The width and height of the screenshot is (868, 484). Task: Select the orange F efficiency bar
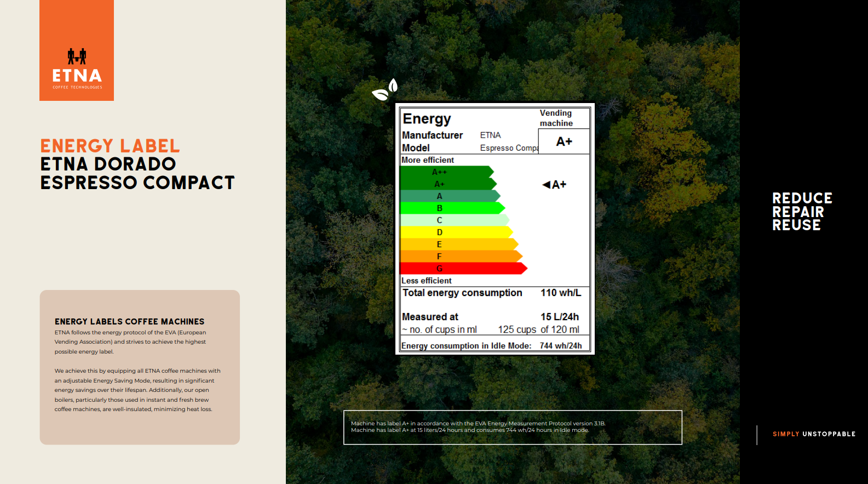tap(462, 257)
